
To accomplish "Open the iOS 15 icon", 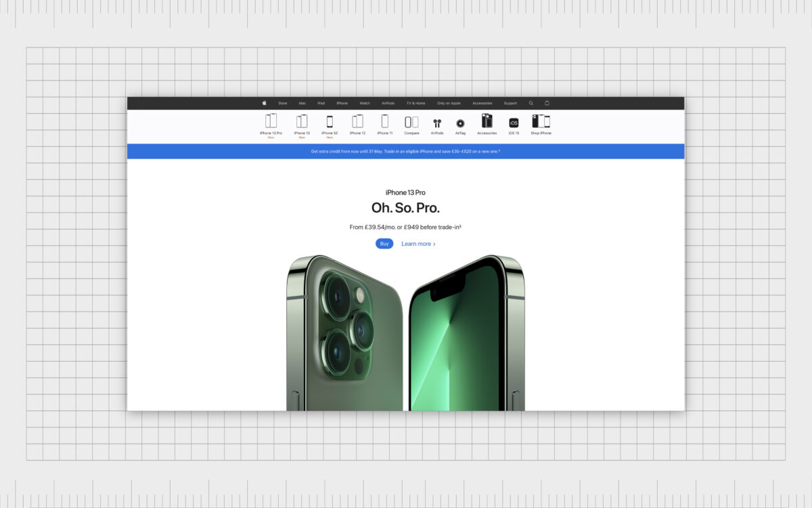I will 514,123.
